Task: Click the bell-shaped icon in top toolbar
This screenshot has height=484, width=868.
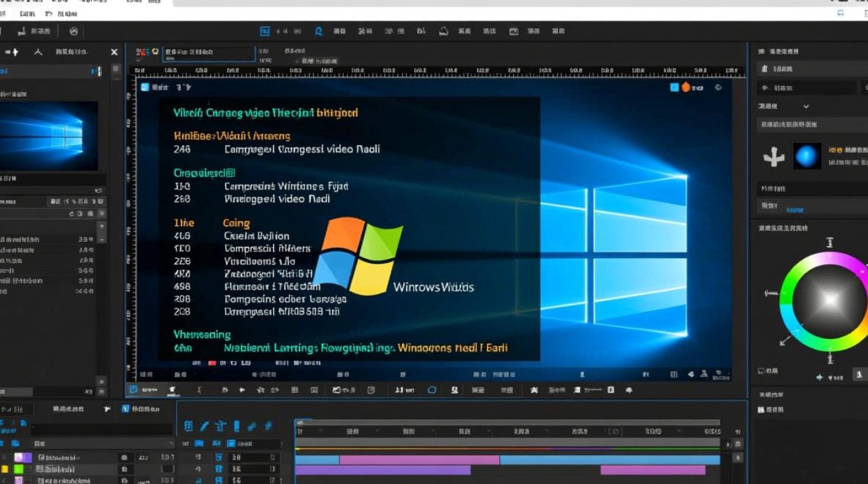Action: (444, 31)
